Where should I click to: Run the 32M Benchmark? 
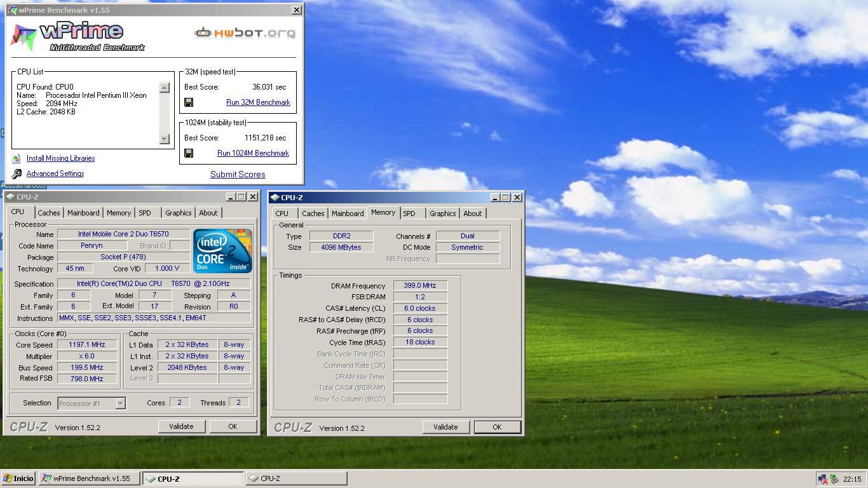tap(258, 102)
